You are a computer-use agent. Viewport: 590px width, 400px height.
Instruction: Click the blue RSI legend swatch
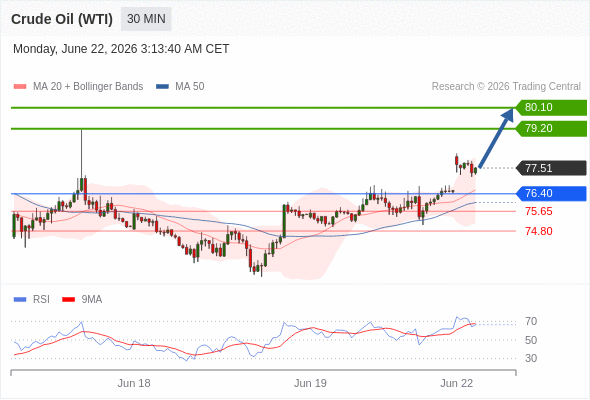(x=20, y=300)
